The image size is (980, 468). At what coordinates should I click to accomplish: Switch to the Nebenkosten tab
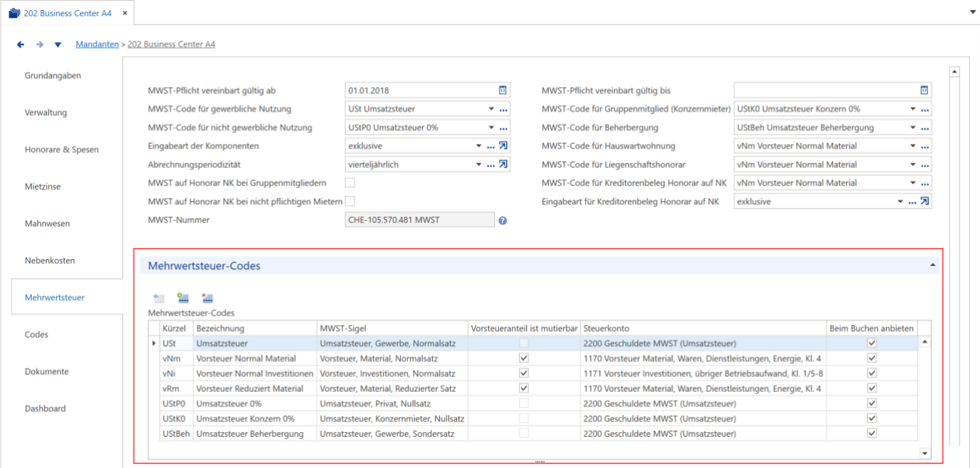coord(50,260)
